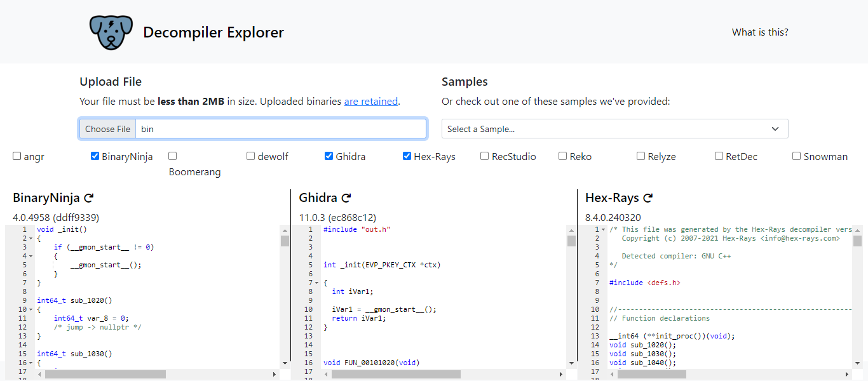Enable the RecStudio decompiler checkbox
Image resolution: width=868 pixels, height=381 pixels.
point(485,156)
